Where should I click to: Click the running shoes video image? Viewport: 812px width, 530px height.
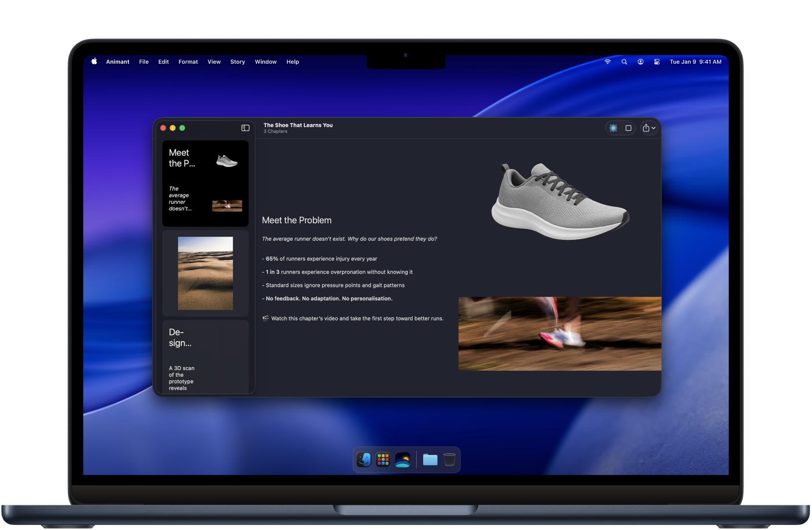point(559,333)
